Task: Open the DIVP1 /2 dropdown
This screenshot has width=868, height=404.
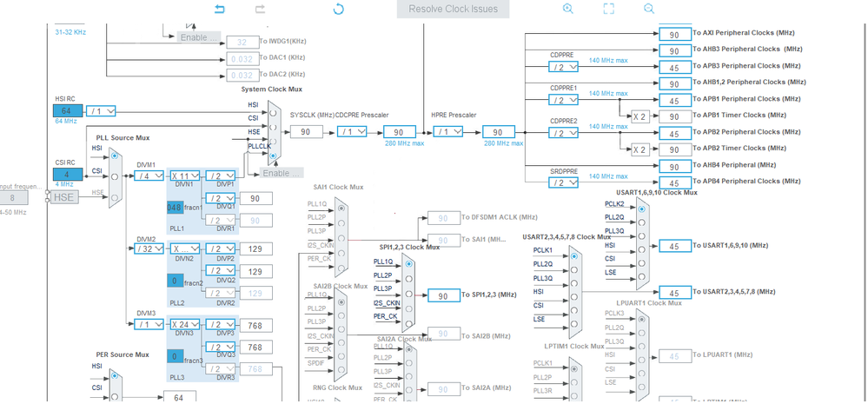Action: point(221,176)
